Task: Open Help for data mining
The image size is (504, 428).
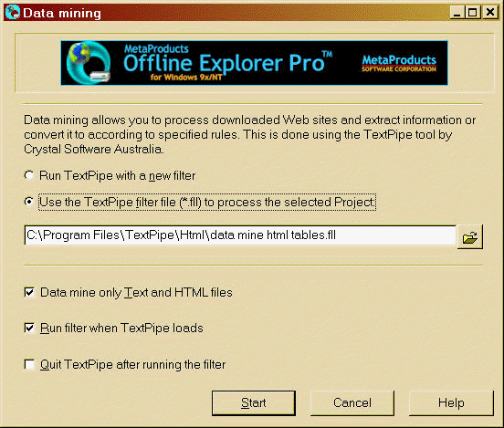Action: coord(451,403)
